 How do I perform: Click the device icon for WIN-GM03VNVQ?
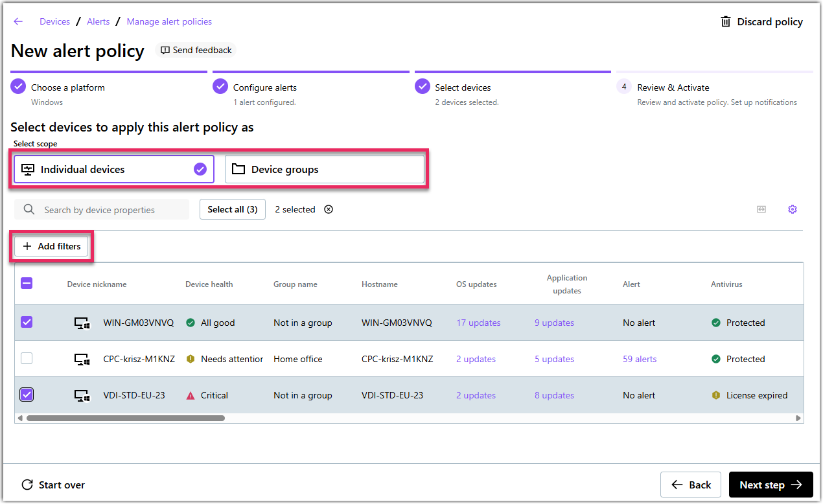click(x=82, y=323)
